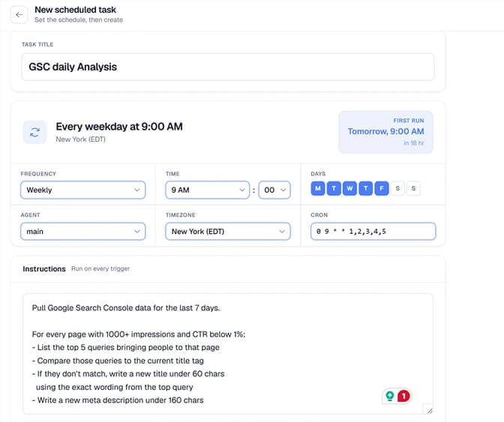Click the Cron expression field

[x=373, y=232]
